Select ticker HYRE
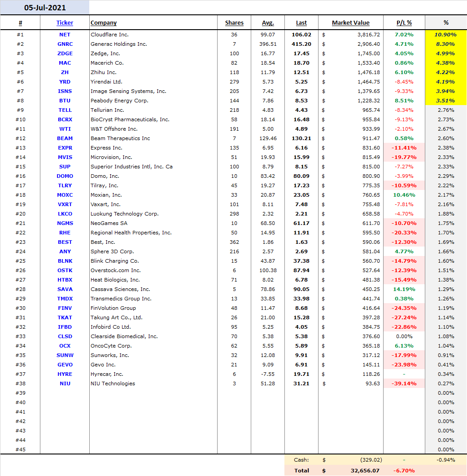Viewport: 467px width, 476px height. (x=65, y=374)
